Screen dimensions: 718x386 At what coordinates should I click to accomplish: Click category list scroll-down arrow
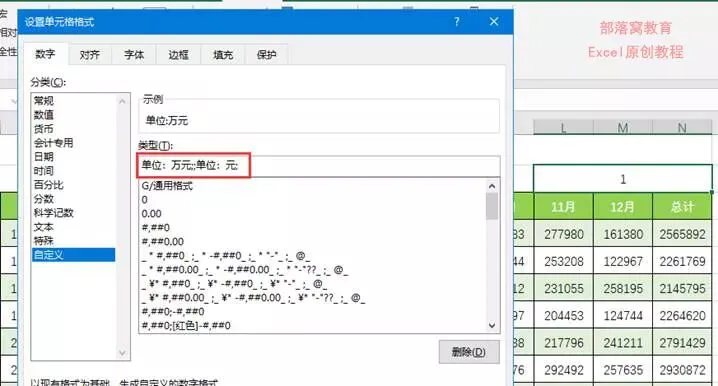(122, 353)
